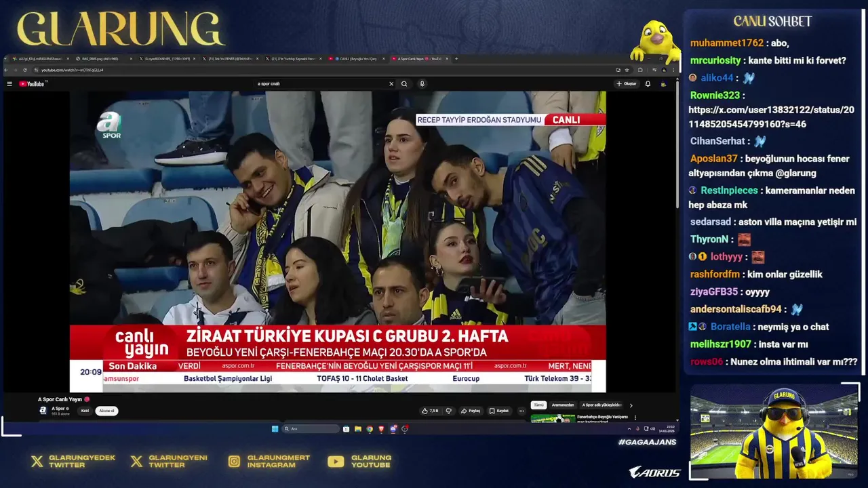Screen dimensions: 868x488
Task: Open the YouTube account avatar menu
Action: tap(663, 84)
